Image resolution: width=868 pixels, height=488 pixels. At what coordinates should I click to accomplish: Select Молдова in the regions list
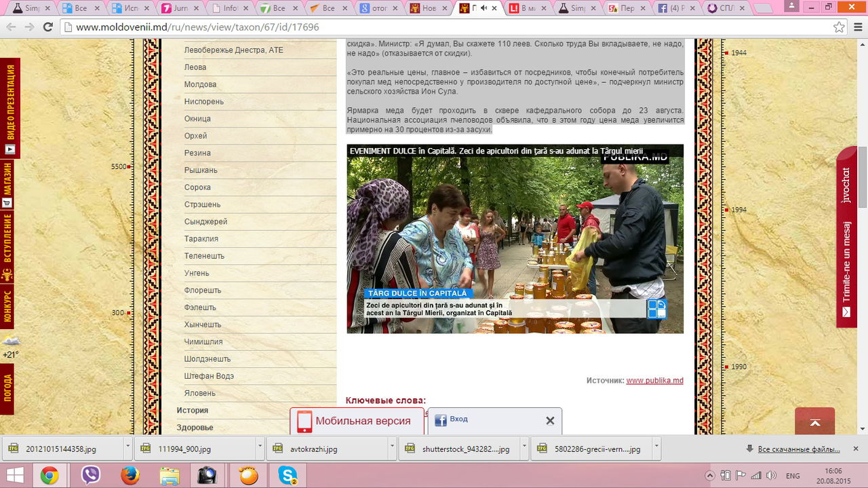(x=200, y=84)
